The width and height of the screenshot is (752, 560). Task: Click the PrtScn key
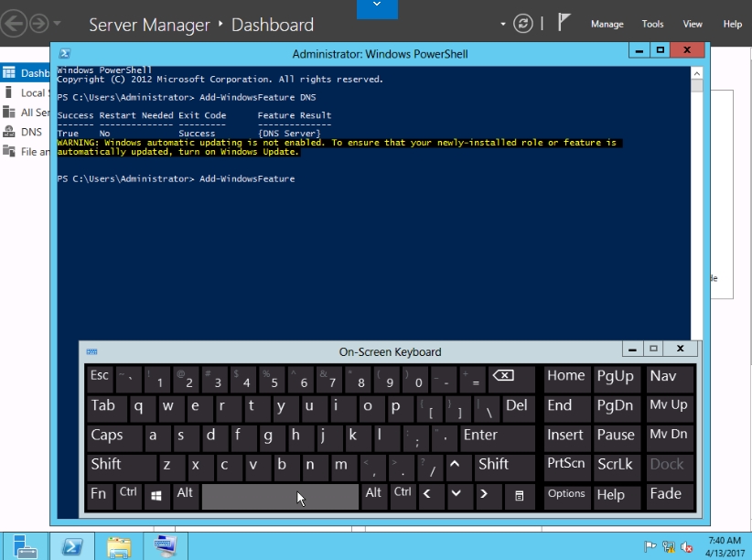[x=567, y=467]
